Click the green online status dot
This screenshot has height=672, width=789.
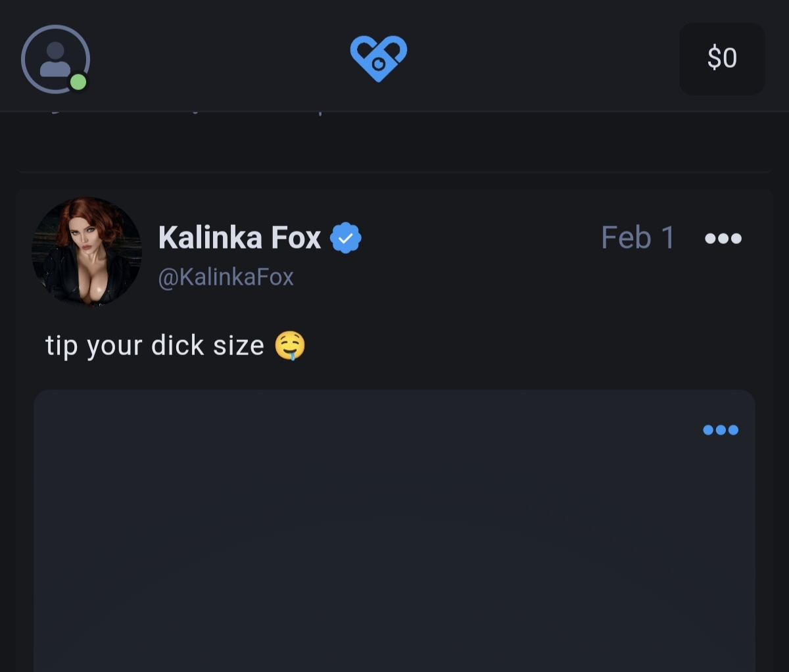(78, 82)
